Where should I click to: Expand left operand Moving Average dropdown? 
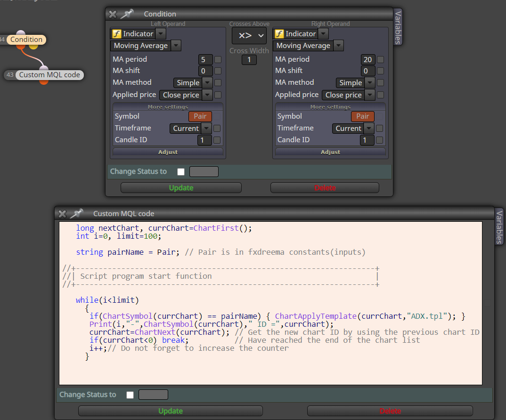(176, 46)
